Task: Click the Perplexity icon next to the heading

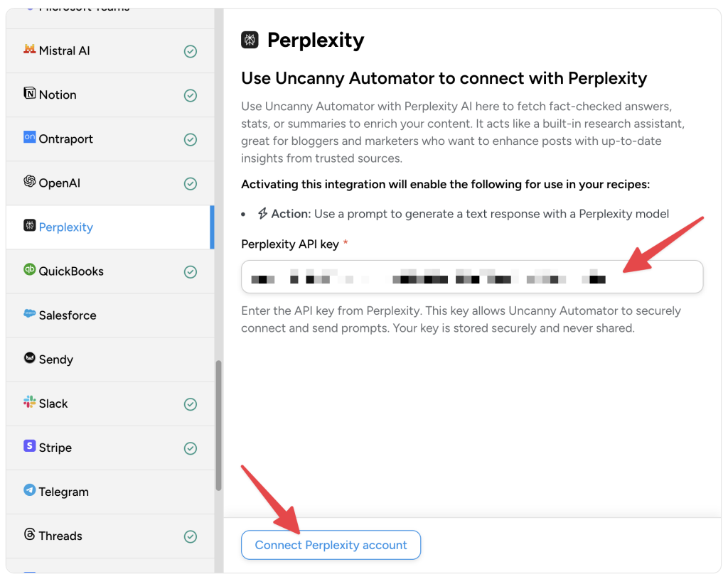Action: click(x=250, y=40)
